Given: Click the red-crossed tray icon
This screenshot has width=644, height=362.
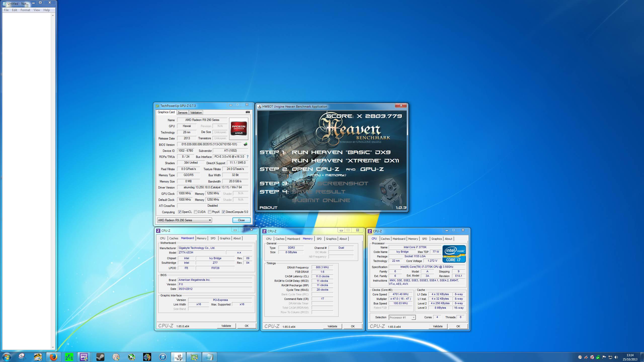Looking at the screenshot, I should (592, 357).
